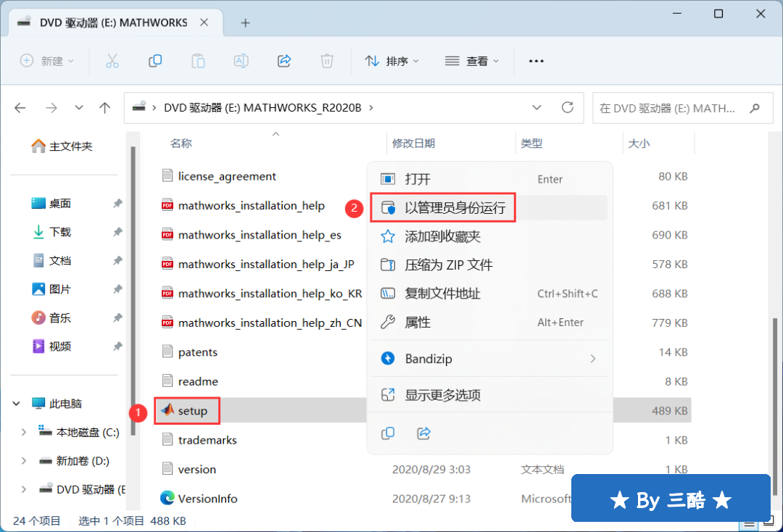The height and width of the screenshot is (532, 783).
Task: Open the three-dot more options menu
Action: pos(536,61)
